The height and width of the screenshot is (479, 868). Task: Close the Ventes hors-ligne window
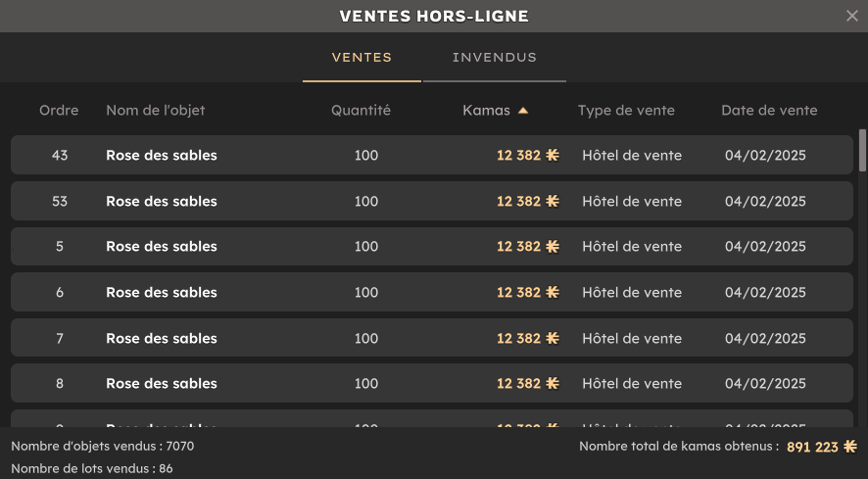coord(851,16)
